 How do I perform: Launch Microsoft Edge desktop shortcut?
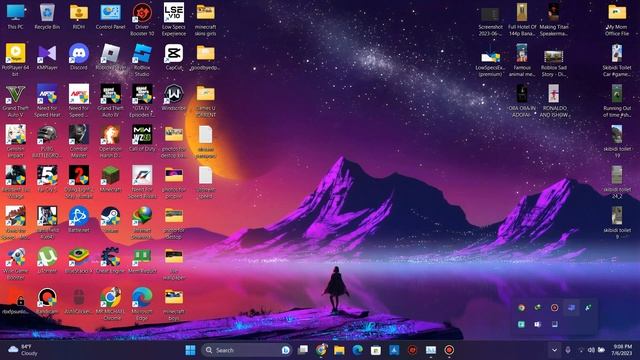pos(142,303)
